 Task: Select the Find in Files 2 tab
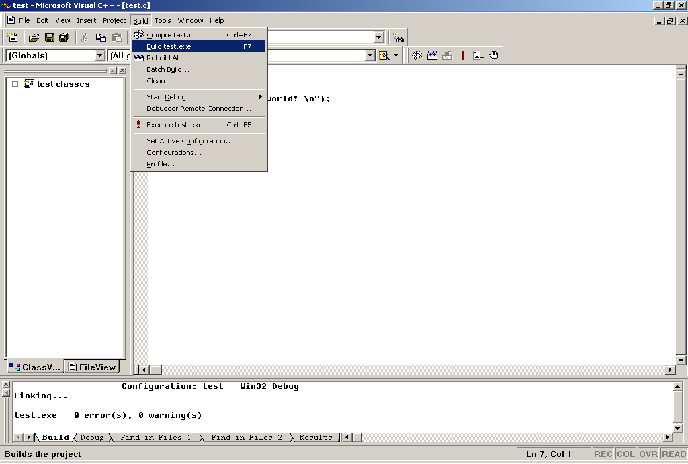pyautogui.click(x=247, y=437)
